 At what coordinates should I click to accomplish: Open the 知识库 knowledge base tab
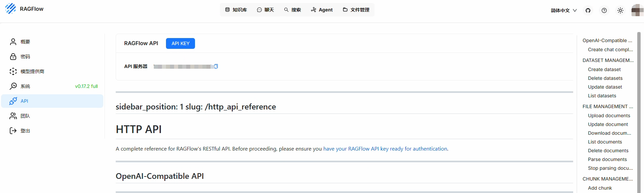click(x=236, y=10)
